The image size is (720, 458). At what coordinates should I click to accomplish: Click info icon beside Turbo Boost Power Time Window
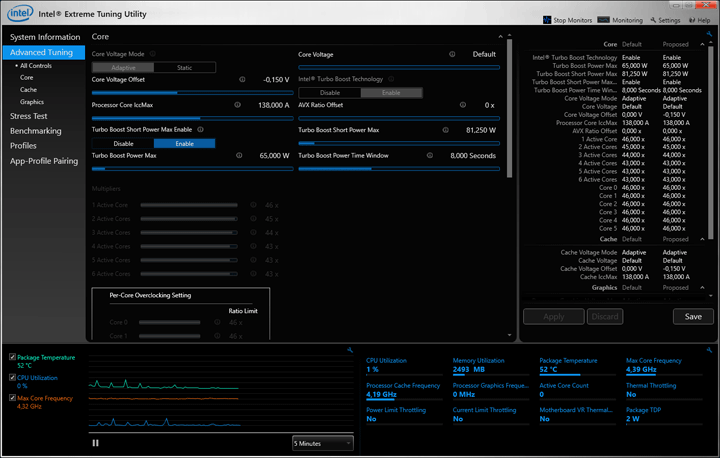pos(428,155)
